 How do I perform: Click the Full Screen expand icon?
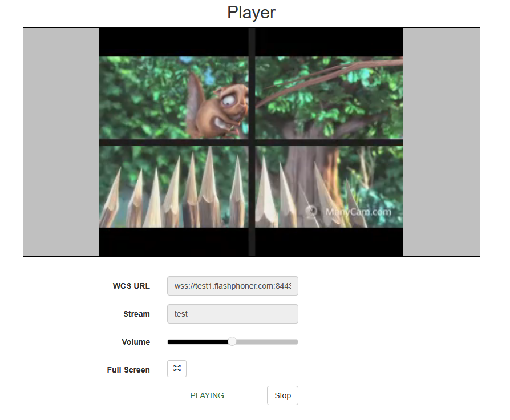[x=177, y=369]
